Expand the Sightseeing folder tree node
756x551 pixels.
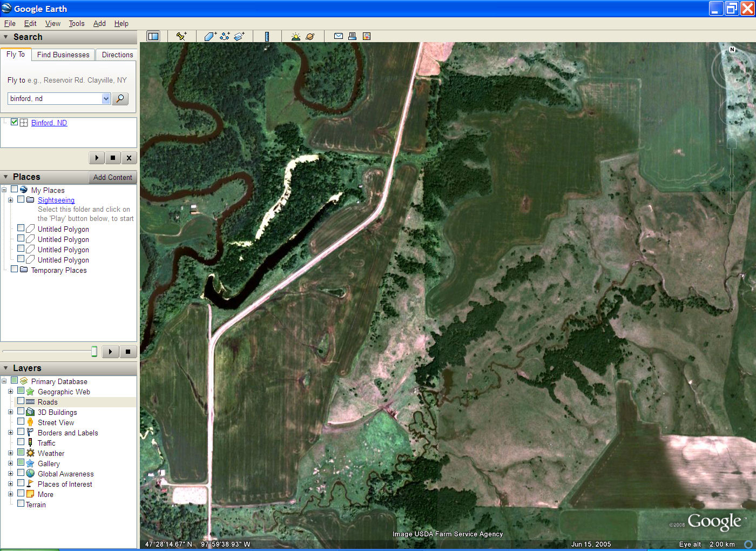click(x=10, y=200)
